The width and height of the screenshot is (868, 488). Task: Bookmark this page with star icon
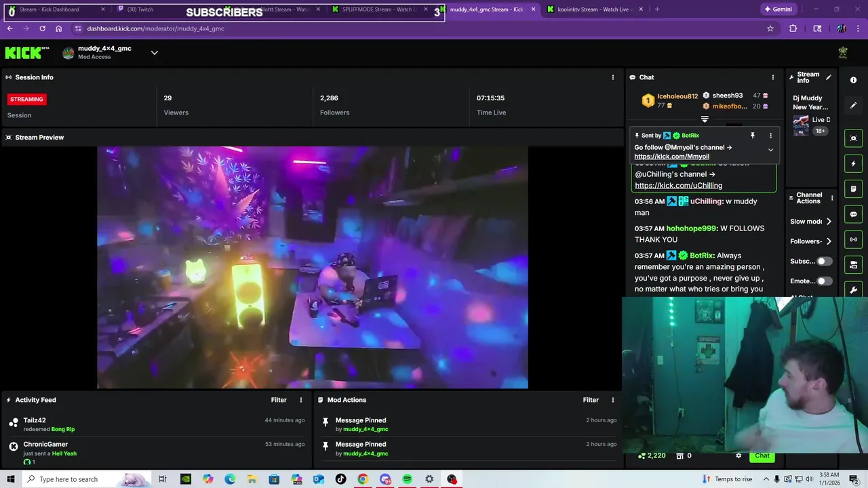(770, 28)
